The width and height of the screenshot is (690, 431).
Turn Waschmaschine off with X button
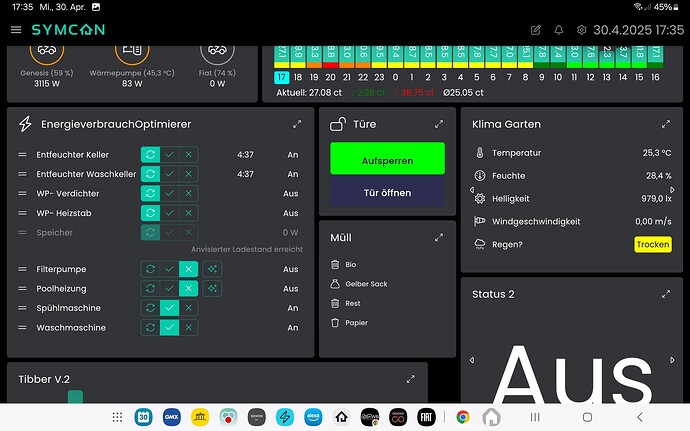[x=188, y=328]
